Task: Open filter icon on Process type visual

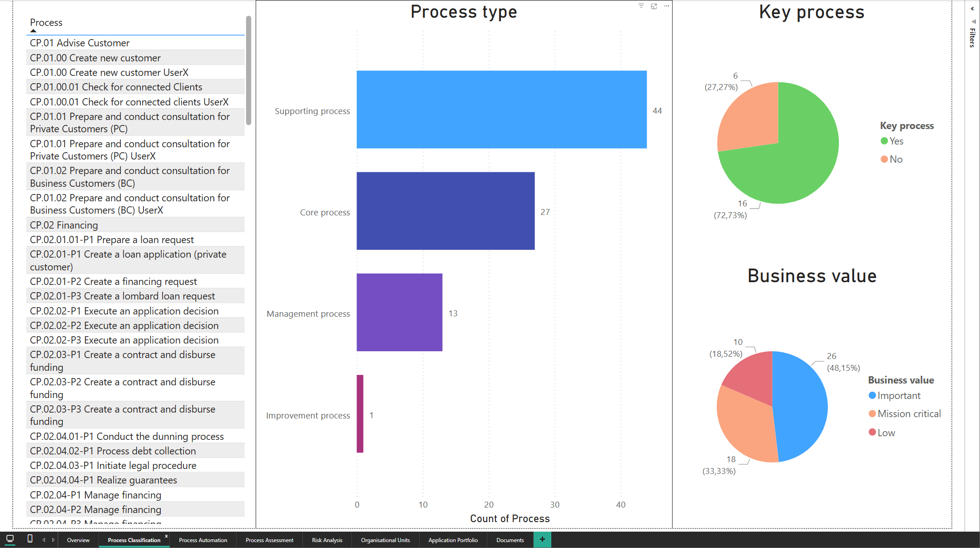Action: (x=641, y=6)
